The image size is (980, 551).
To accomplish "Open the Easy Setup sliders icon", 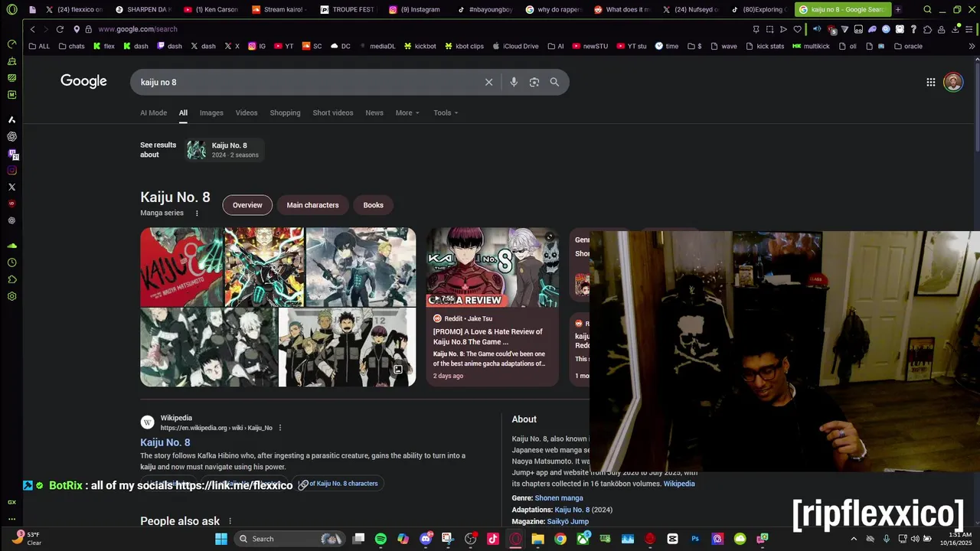I will pyautogui.click(x=970, y=29).
